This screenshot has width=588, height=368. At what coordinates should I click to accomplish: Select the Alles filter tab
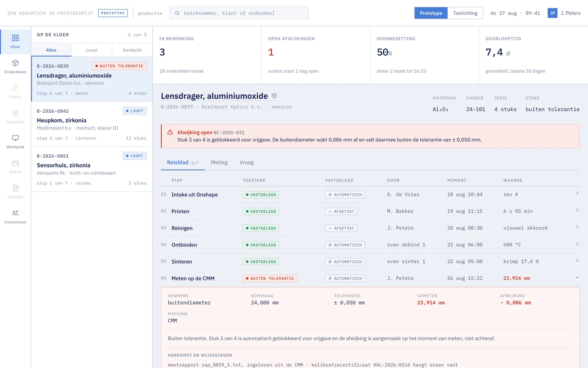51,50
